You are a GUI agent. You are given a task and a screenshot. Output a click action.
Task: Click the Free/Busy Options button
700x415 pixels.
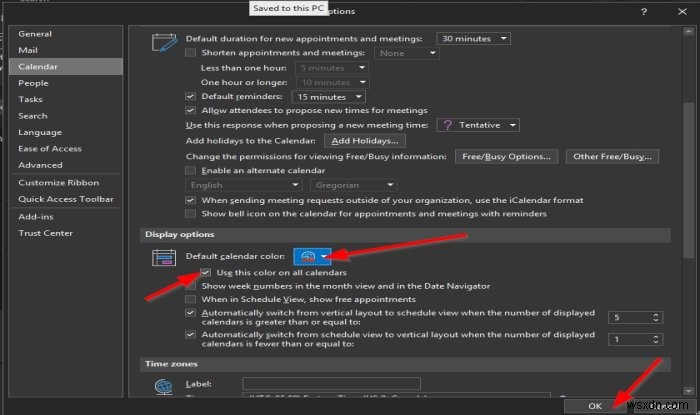[506, 157]
